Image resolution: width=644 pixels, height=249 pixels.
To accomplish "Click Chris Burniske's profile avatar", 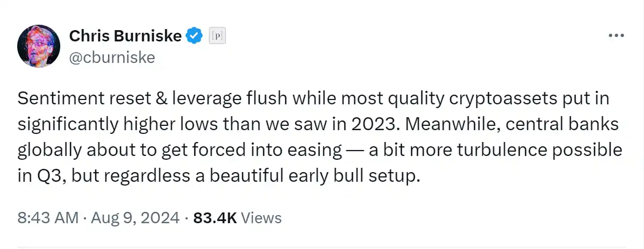I will pyautogui.click(x=37, y=45).
